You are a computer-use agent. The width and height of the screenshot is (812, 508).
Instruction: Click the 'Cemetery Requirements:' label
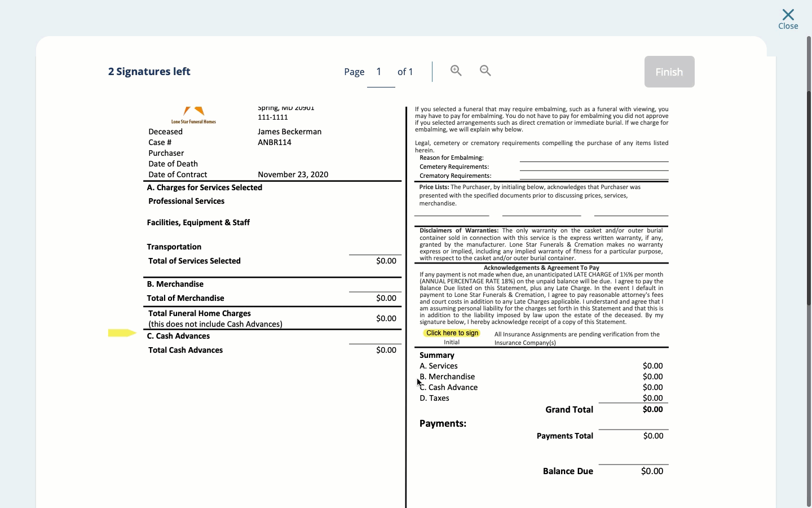pyautogui.click(x=454, y=167)
